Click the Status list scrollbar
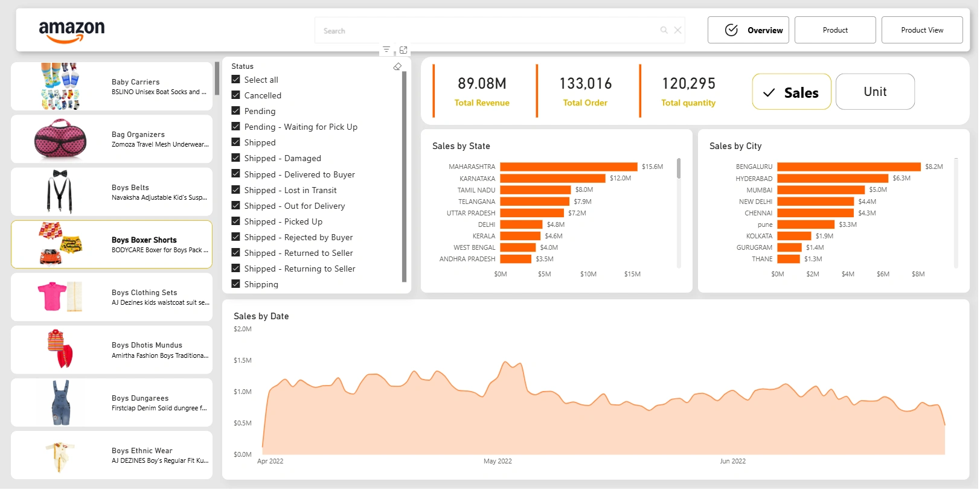The height and width of the screenshot is (490, 980). point(404,177)
